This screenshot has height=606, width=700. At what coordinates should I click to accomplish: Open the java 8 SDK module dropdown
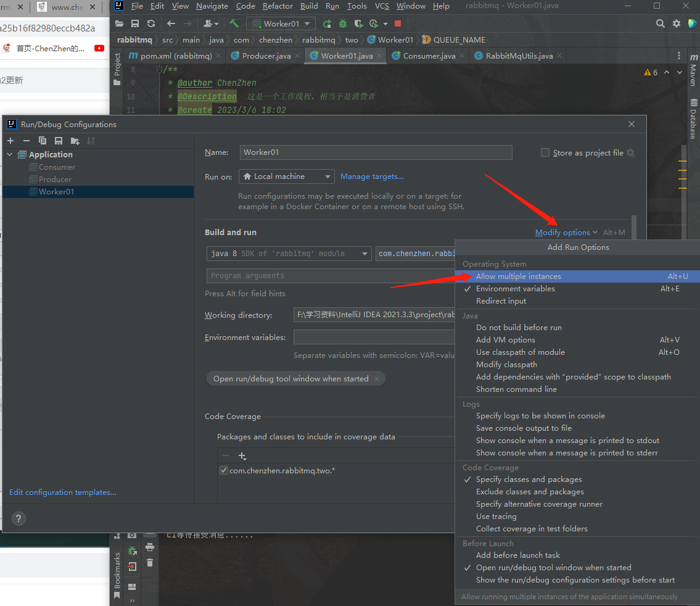coord(289,254)
